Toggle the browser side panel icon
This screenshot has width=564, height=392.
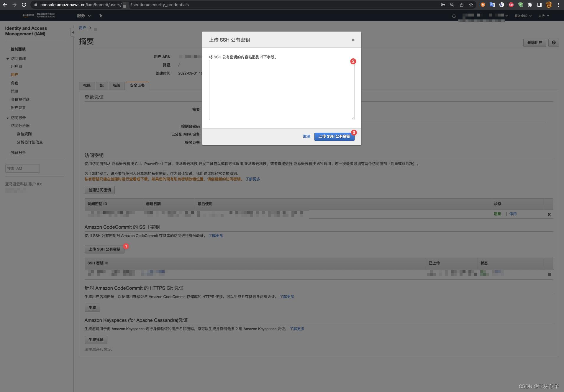tap(540, 5)
